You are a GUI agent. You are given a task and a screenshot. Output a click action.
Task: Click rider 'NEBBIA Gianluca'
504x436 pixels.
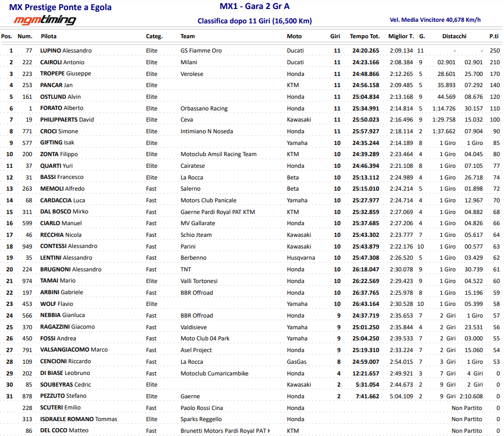pyautogui.click(x=62, y=315)
